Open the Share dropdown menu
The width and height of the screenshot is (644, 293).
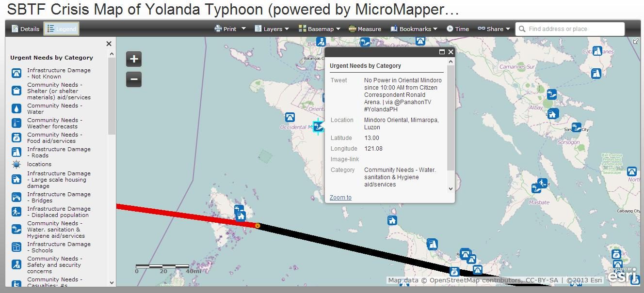[494, 29]
